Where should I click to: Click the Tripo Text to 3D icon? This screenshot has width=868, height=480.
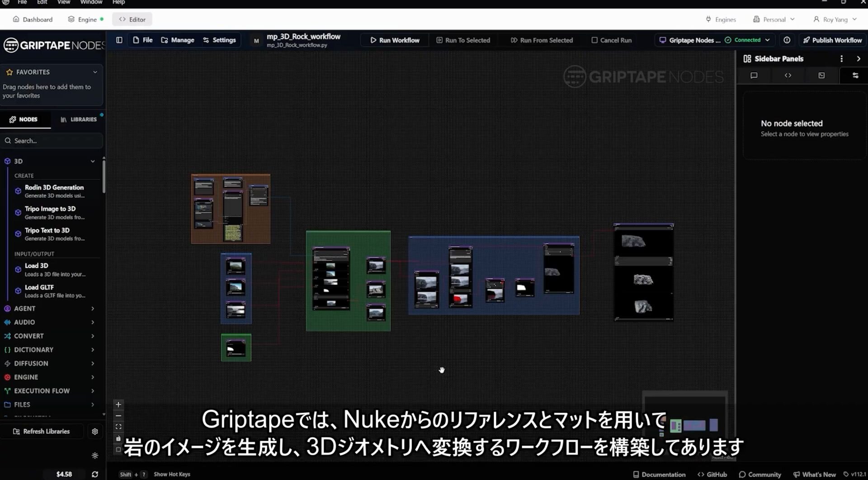pos(18,234)
